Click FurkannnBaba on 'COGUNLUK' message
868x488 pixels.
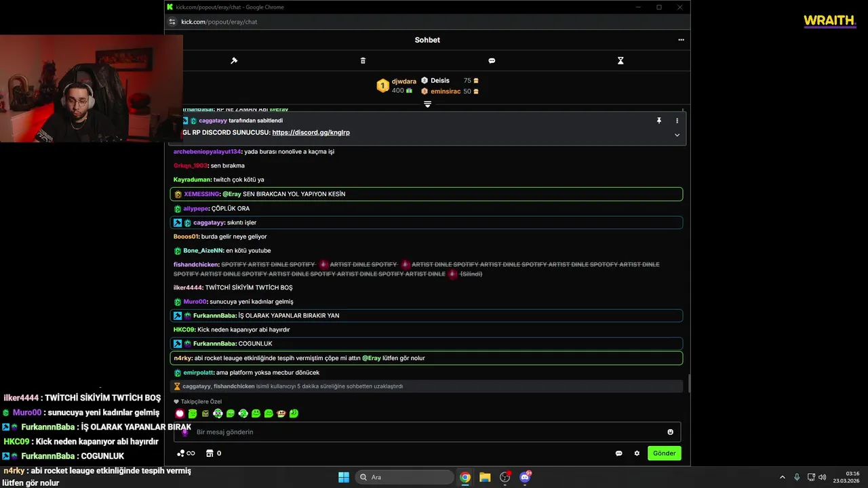(x=214, y=344)
